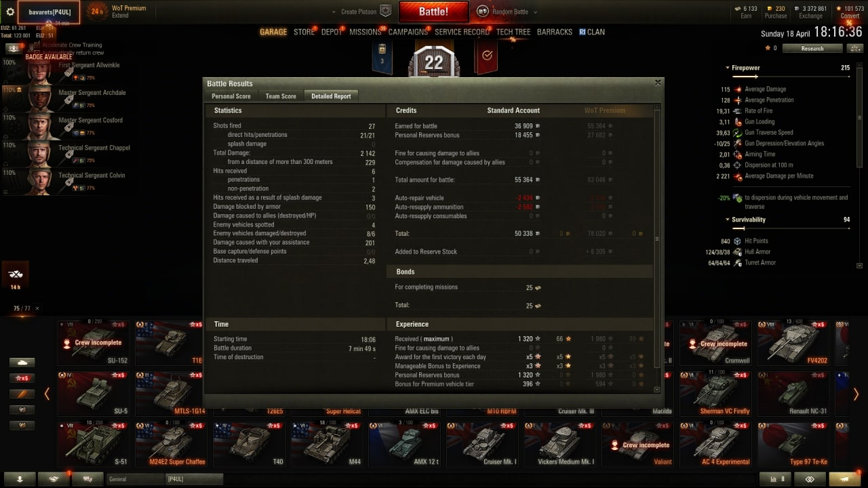Viewport: 868px width, 488px height.
Task: Expand the Random Battle mode dropdown
Action: pos(535,12)
